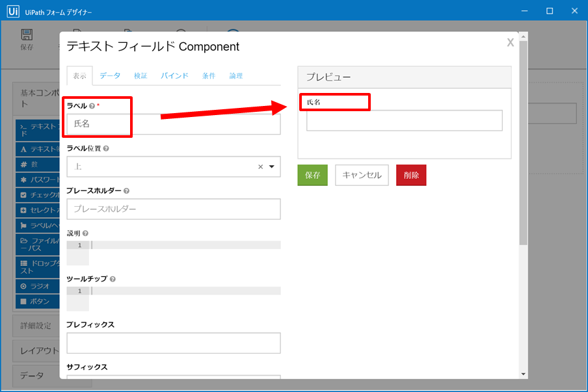Minimize the UiPath フォーム デザイナー window

[x=524, y=11]
